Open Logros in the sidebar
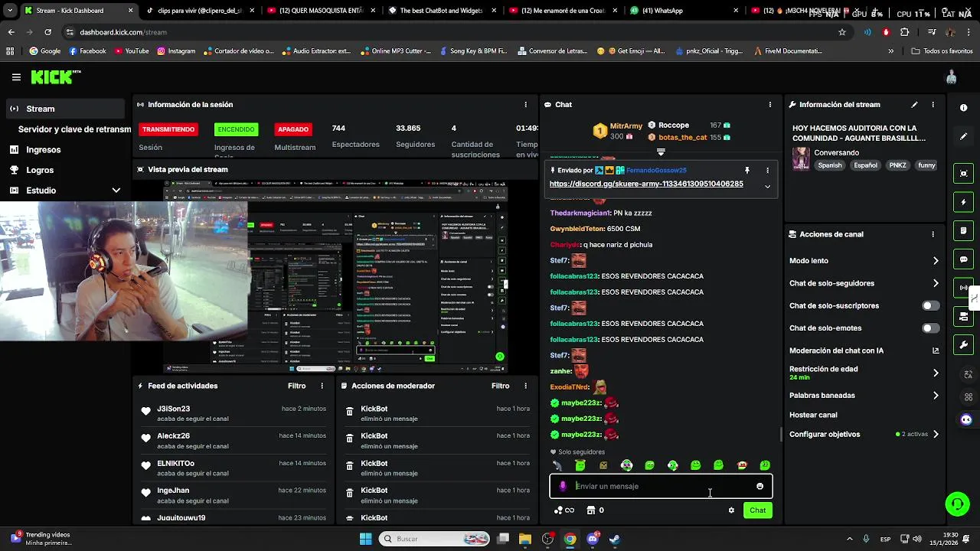Image resolution: width=980 pixels, height=551 pixels. tap(40, 170)
